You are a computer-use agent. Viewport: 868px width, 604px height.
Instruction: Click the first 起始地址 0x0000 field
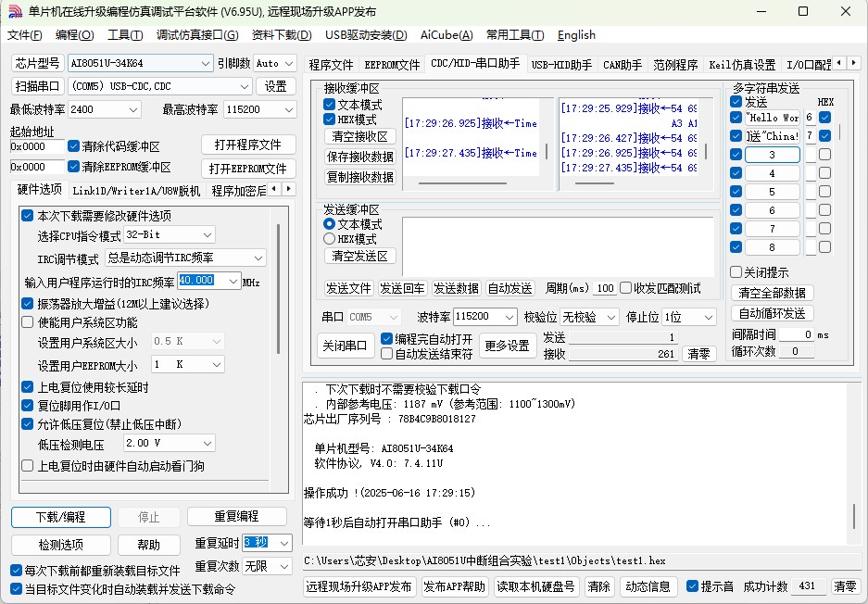coord(37,146)
